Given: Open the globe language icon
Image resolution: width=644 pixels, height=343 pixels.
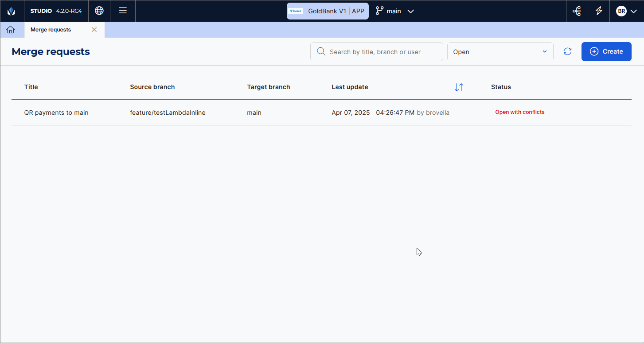Looking at the screenshot, I should (99, 11).
